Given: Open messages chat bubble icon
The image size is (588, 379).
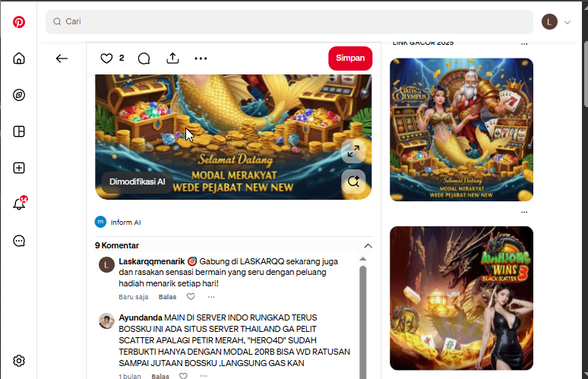Looking at the screenshot, I should 19,241.
